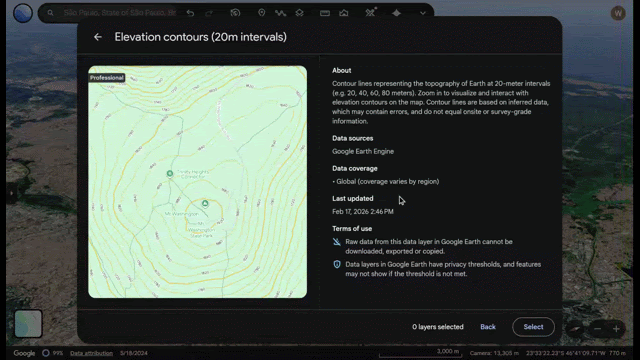Click the zoom in plus button
This screenshot has width=640, height=360.
pyautogui.click(x=616, y=329)
